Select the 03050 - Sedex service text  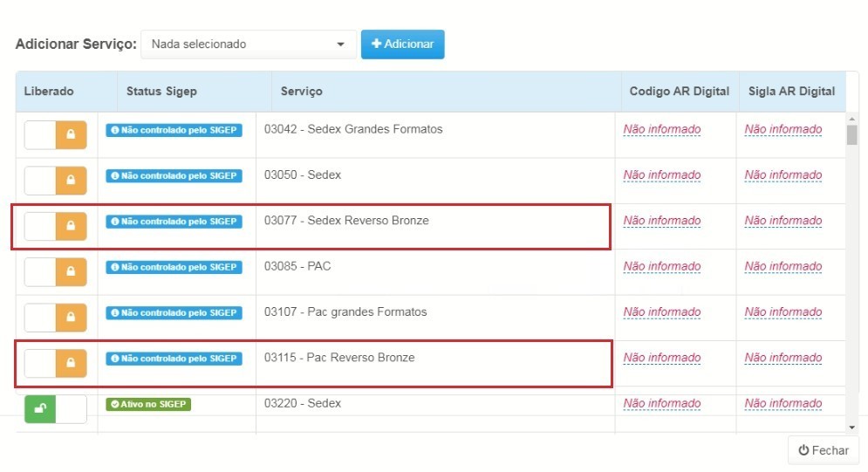(x=302, y=174)
